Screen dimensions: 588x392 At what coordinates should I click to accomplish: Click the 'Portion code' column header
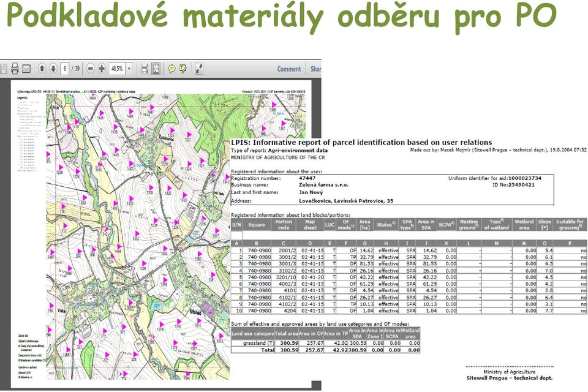pyautogui.click(x=284, y=225)
